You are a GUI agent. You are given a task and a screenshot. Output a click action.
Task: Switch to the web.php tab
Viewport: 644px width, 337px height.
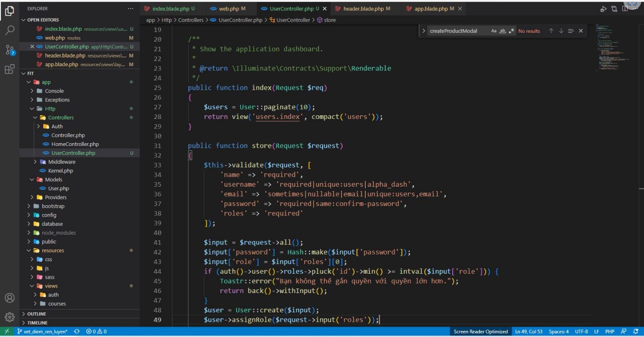[x=229, y=9]
